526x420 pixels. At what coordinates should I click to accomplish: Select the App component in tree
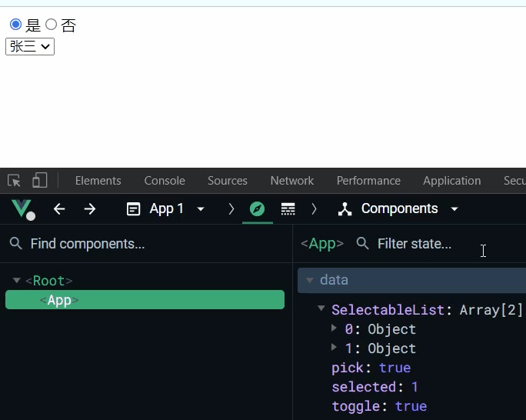click(x=145, y=300)
